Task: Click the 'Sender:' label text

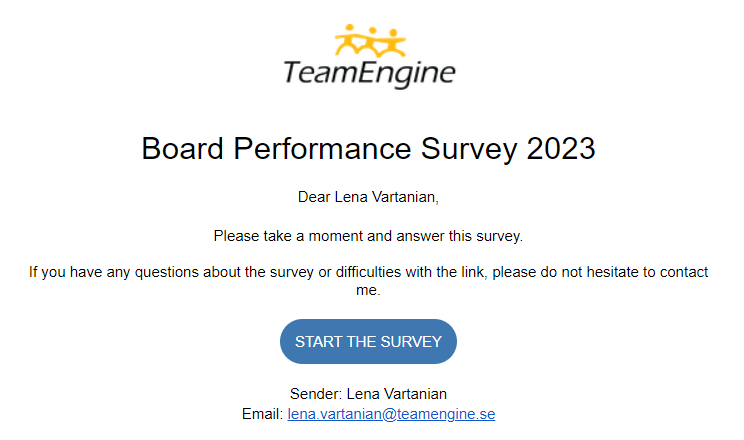Action: 315,394
